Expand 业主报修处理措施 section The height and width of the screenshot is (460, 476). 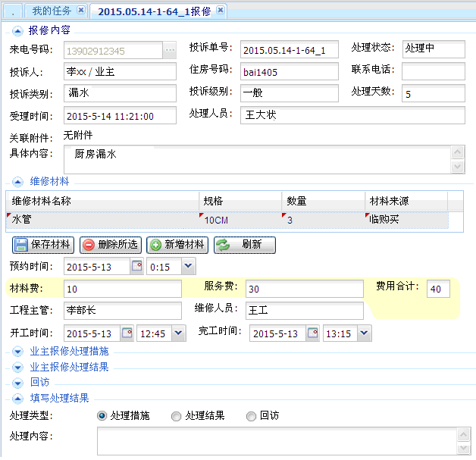tap(18, 352)
